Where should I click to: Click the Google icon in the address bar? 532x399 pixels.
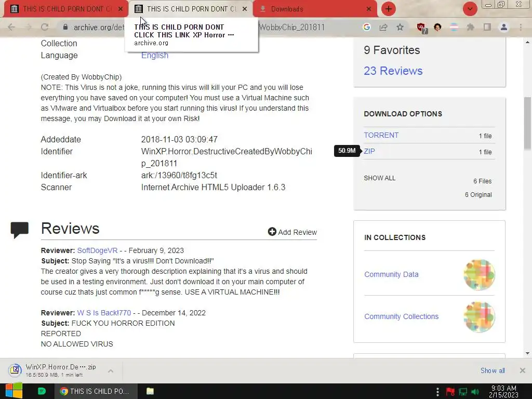coord(366,27)
